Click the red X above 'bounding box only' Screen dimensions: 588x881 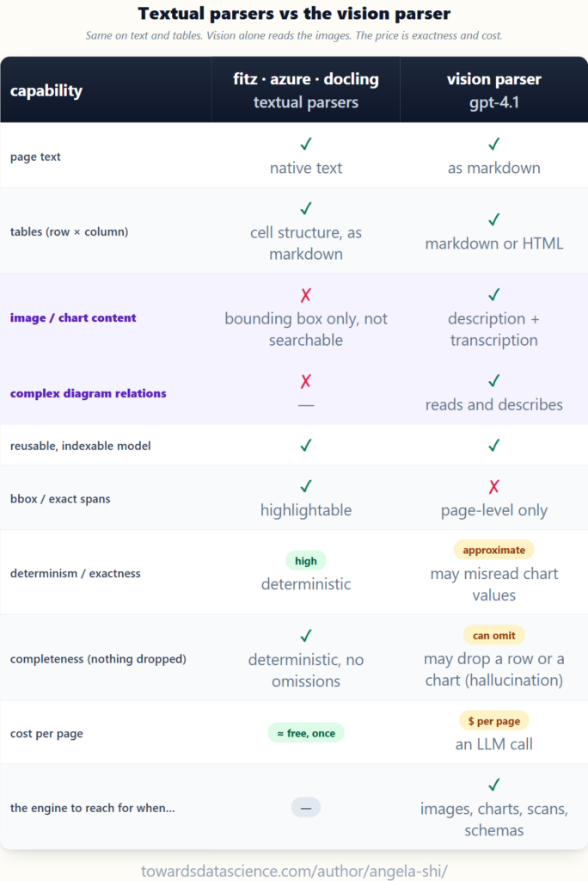click(x=305, y=295)
